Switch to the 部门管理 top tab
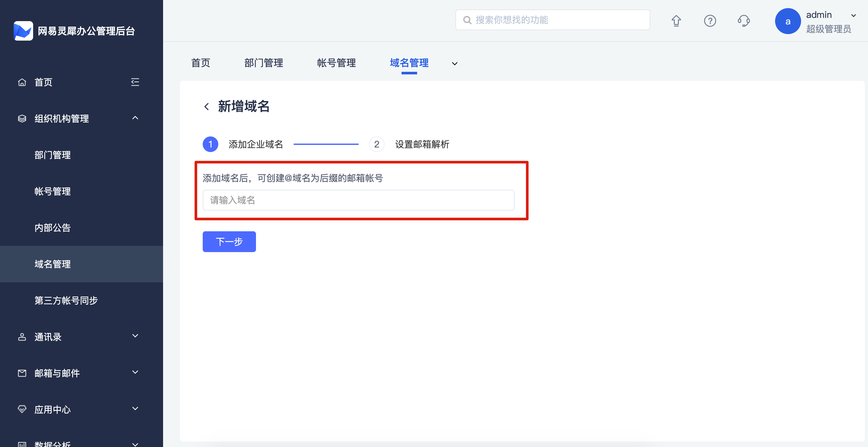The width and height of the screenshot is (868, 447). pyautogui.click(x=263, y=63)
